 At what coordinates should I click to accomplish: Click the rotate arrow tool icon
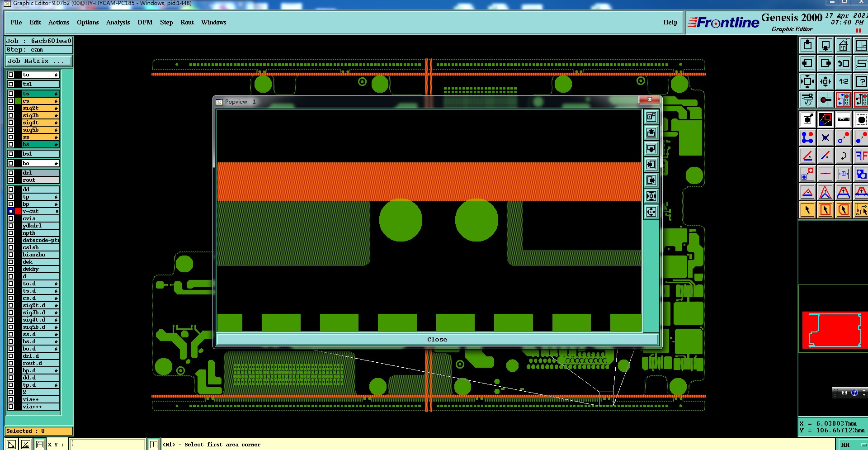pyautogui.click(x=844, y=156)
